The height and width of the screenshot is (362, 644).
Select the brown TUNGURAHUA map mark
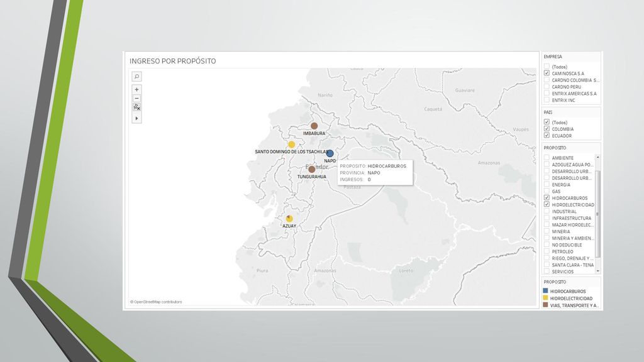(312, 169)
